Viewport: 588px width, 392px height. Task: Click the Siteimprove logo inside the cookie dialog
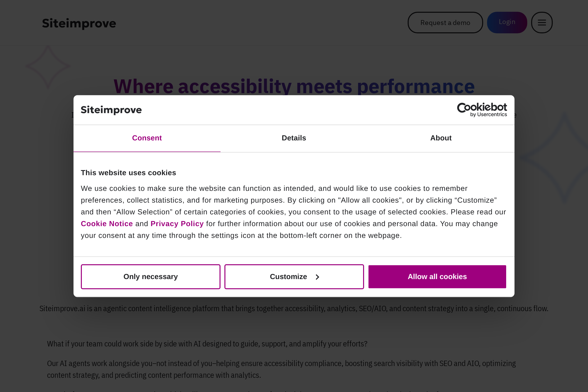click(111, 110)
